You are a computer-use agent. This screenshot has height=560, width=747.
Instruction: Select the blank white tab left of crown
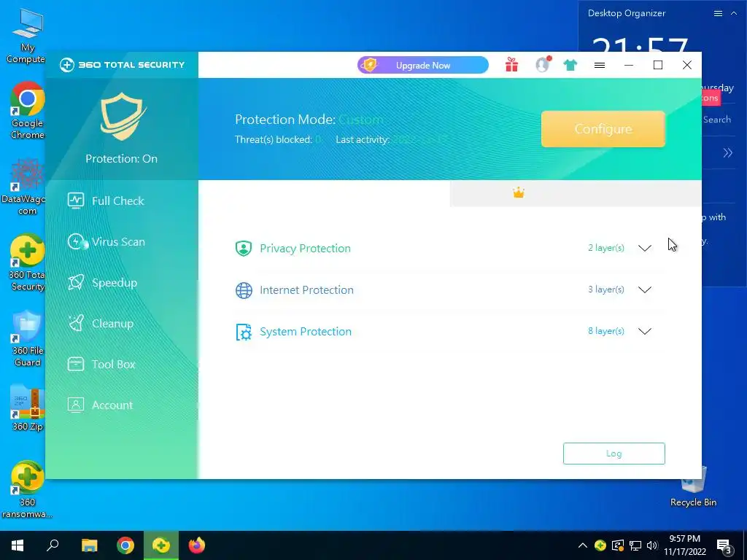coord(325,193)
